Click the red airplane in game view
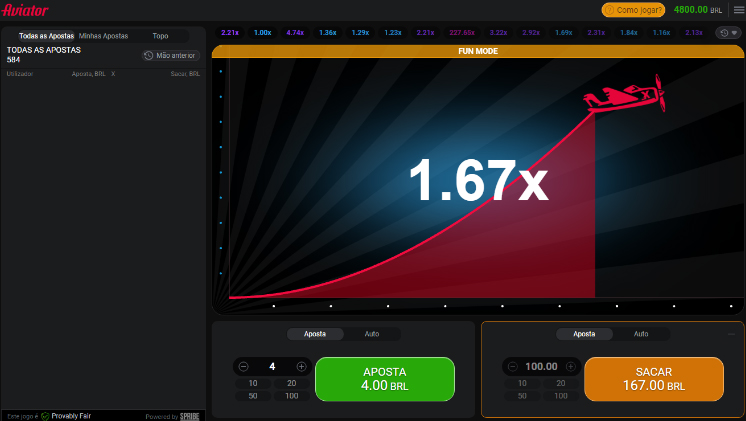Image resolution: width=746 pixels, height=421 pixels. [x=625, y=94]
